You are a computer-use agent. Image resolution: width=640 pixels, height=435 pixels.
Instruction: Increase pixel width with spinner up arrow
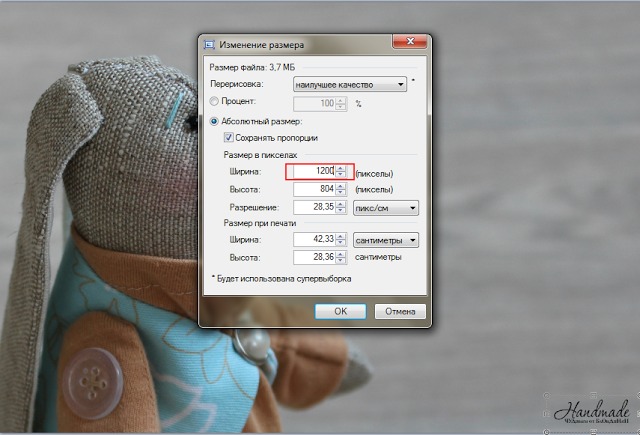click(341, 168)
